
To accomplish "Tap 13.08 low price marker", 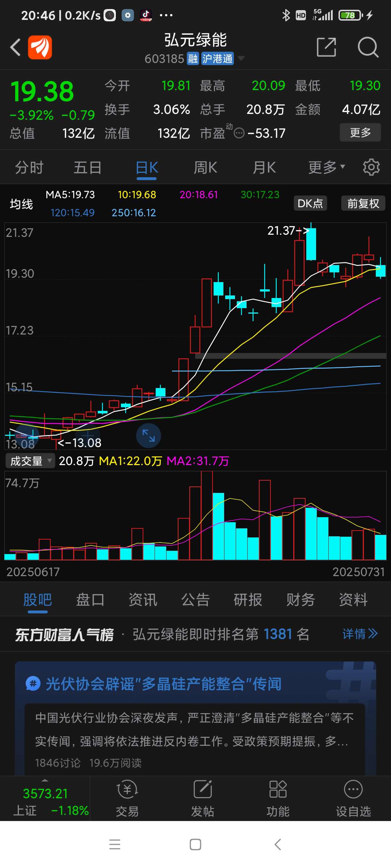I will click(x=79, y=443).
